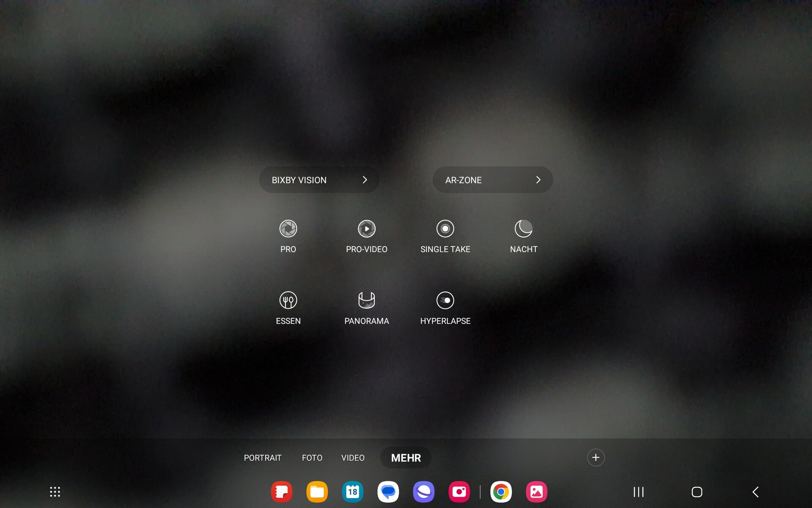The image size is (812, 508).
Task: Open Pro-Video mode
Action: point(366,229)
